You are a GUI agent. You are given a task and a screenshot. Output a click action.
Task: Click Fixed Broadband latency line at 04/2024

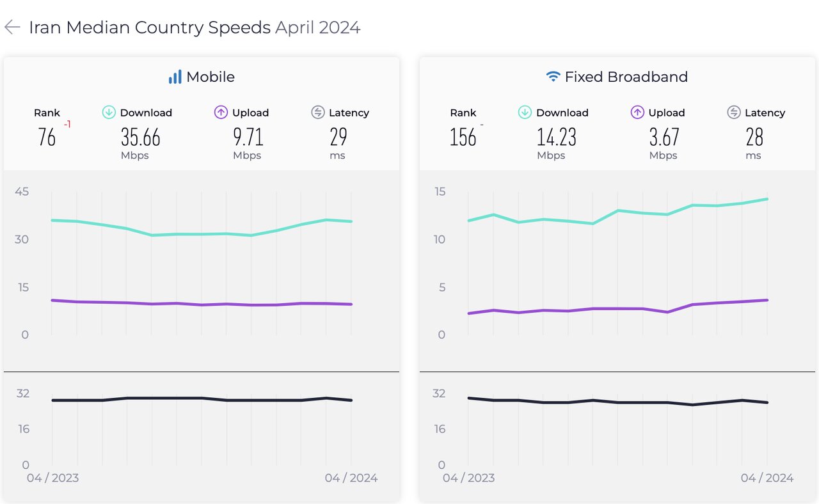767,402
